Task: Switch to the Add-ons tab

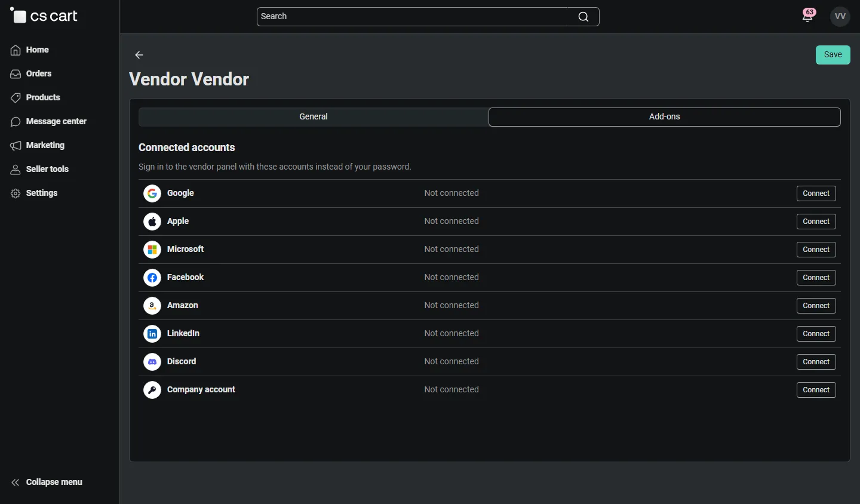Action: [665, 117]
